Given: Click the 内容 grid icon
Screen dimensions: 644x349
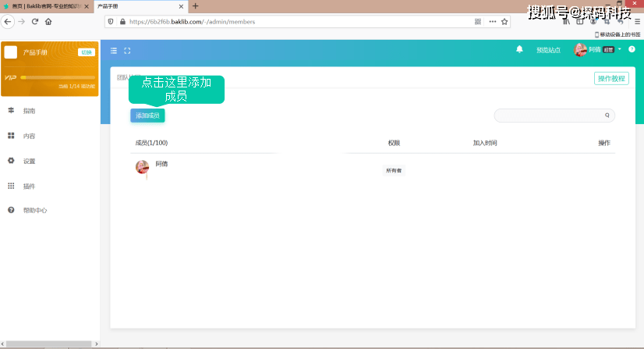Looking at the screenshot, I should click(11, 136).
